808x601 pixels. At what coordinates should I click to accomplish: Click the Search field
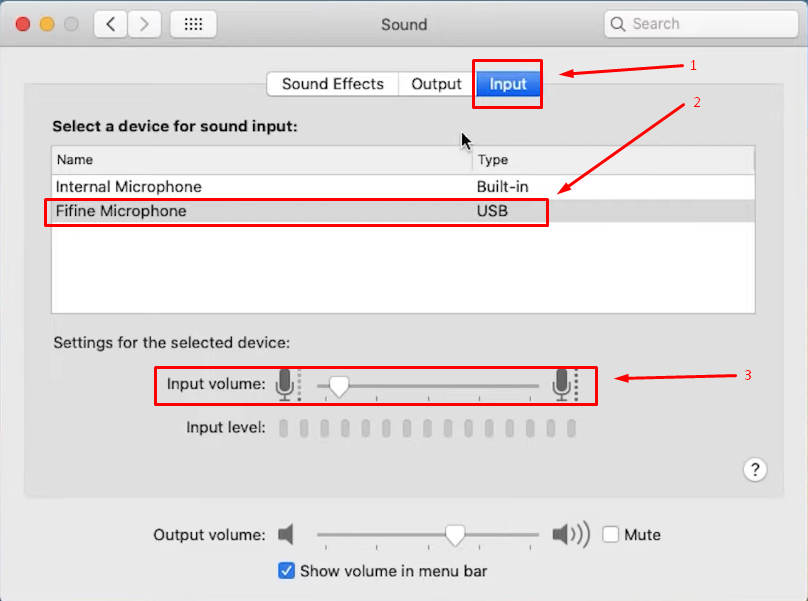(701, 24)
